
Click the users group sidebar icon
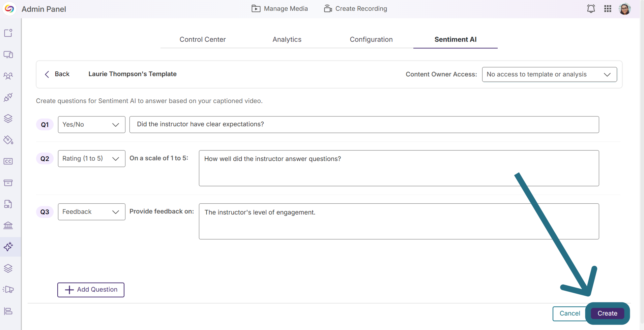coord(8,76)
